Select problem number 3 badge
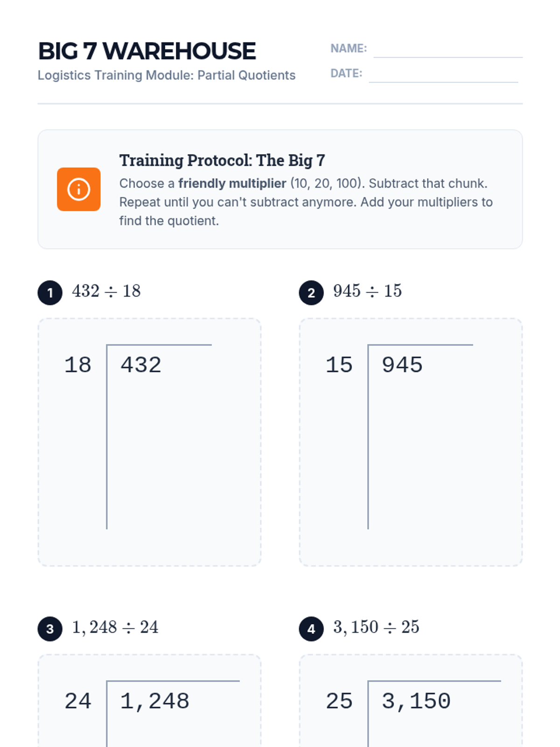 tap(50, 629)
